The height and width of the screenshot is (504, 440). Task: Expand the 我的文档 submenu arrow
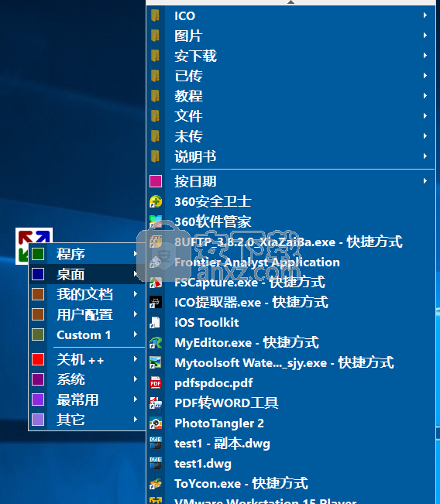[136, 293]
